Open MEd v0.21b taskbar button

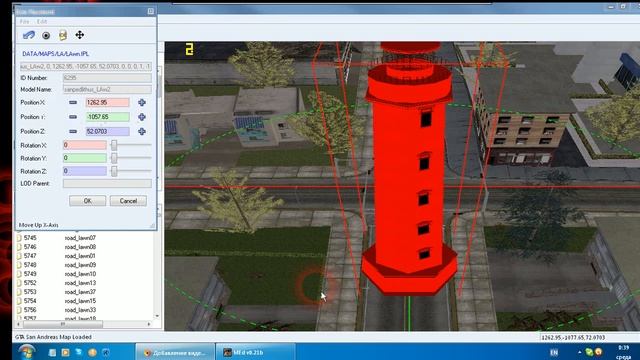[255, 352]
